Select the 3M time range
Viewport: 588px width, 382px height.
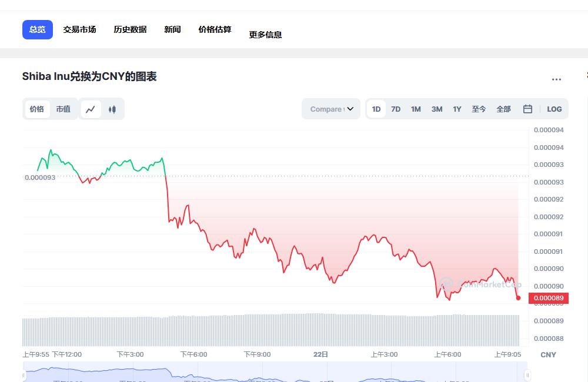[437, 109]
